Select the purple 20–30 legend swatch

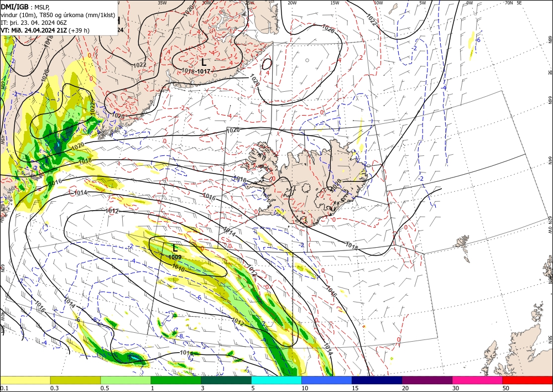(427, 380)
